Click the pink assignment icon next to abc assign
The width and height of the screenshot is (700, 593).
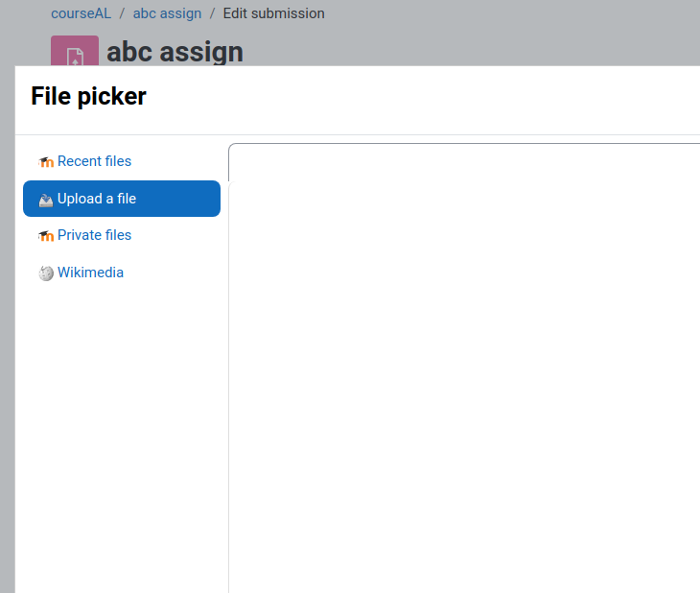point(75,51)
